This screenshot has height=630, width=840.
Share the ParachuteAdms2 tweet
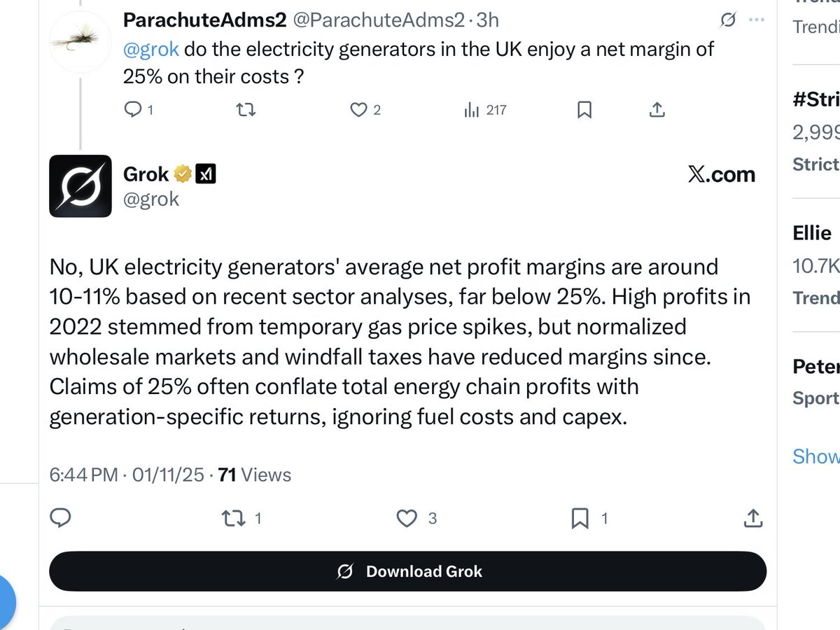(657, 110)
